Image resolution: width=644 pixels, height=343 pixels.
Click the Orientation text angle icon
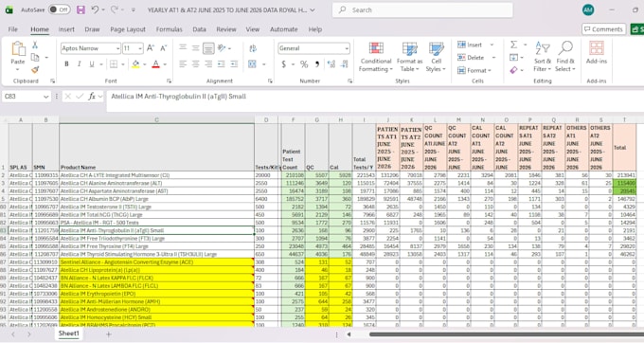pos(222,48)
